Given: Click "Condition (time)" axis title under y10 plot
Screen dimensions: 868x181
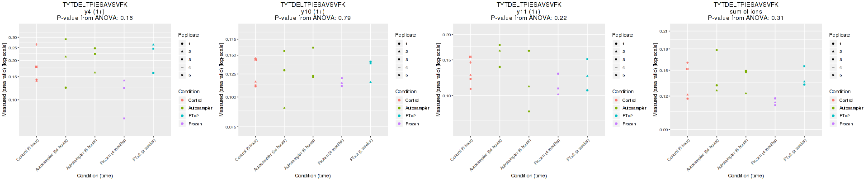Looking at the screenshot, I should coord(312,176).
